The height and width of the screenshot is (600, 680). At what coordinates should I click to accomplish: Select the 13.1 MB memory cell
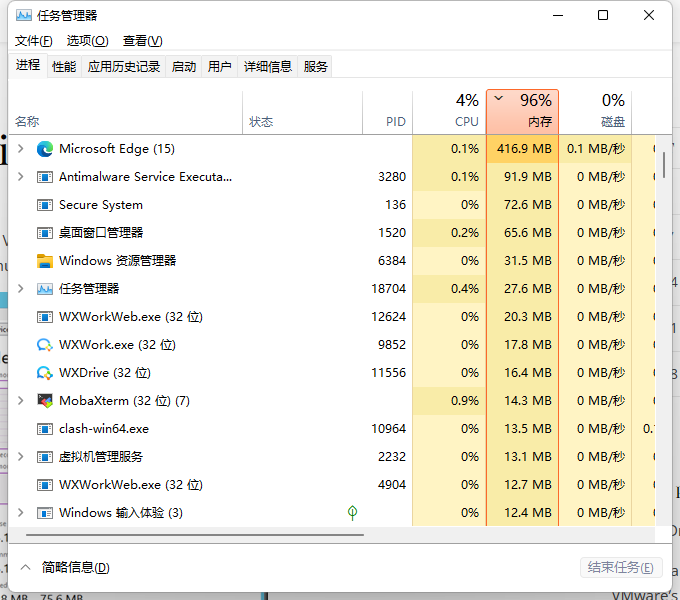tap(523, 457)
